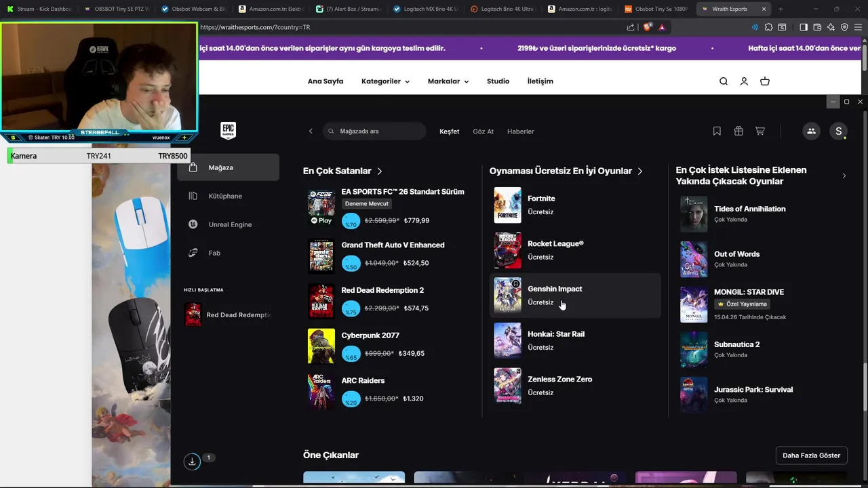
Task: Open the Wraith Esports account icon
Action: pos(744,81)
